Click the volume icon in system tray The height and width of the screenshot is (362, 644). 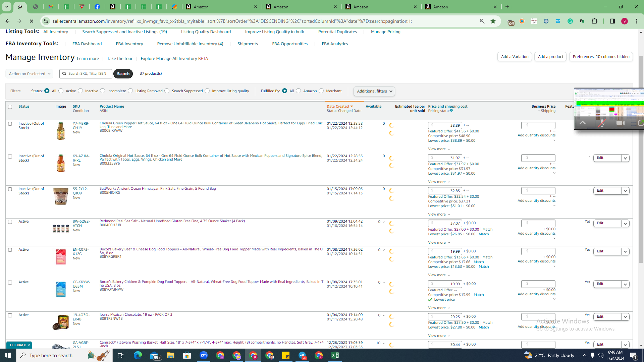pyautogui.click(x=600, y=355)
